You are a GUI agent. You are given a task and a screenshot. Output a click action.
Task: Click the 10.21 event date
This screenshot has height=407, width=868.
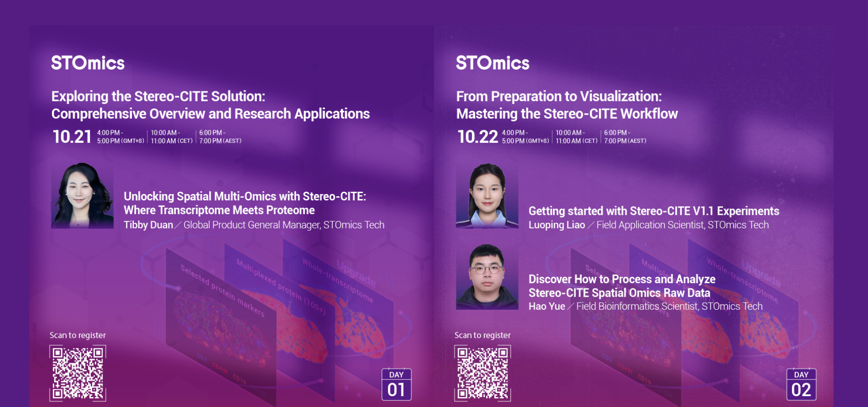pyautogui.click(x=72, y=137)
